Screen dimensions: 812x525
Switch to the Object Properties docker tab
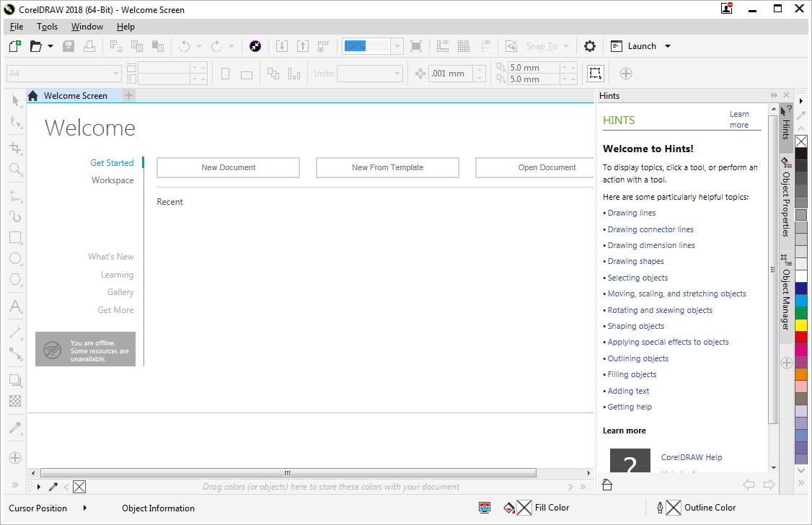785,197
